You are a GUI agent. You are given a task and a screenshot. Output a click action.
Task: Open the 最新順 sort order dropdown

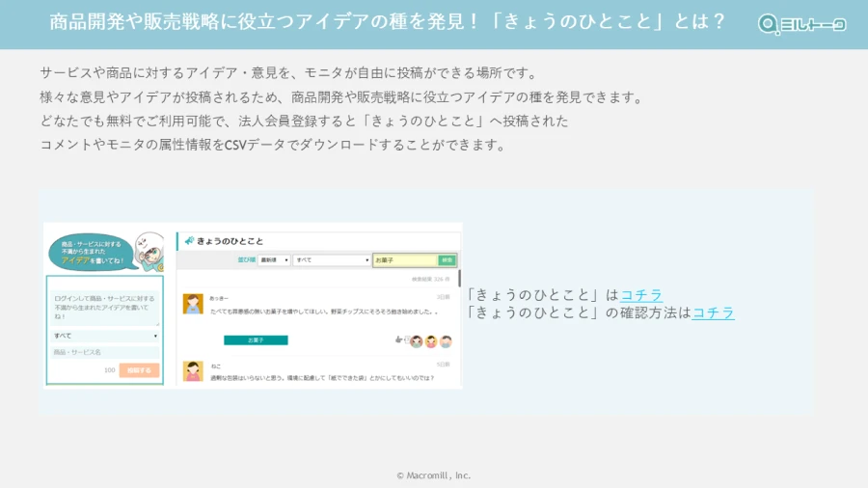tap(274, 260)
